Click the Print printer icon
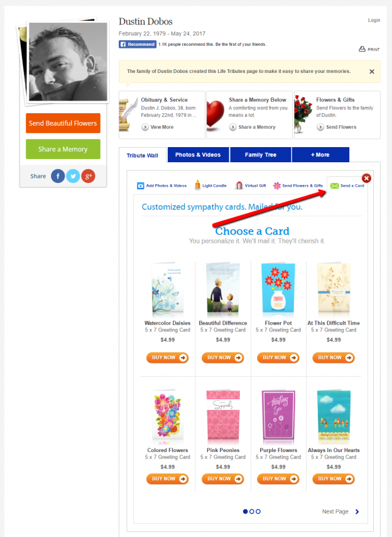 [x=362, y=49]
